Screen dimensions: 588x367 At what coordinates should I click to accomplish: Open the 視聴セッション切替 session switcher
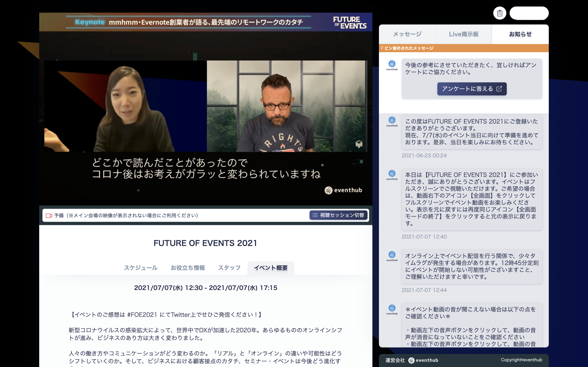(x=338, y=215)
